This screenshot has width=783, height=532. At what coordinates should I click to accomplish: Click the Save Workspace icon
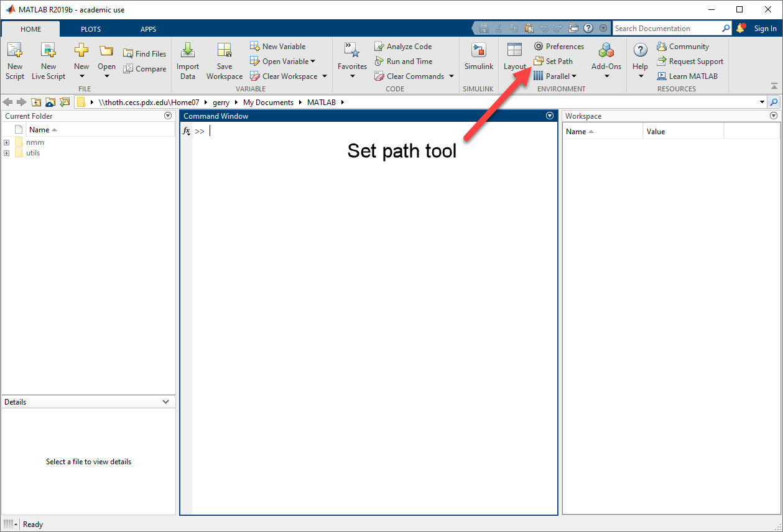225,51
